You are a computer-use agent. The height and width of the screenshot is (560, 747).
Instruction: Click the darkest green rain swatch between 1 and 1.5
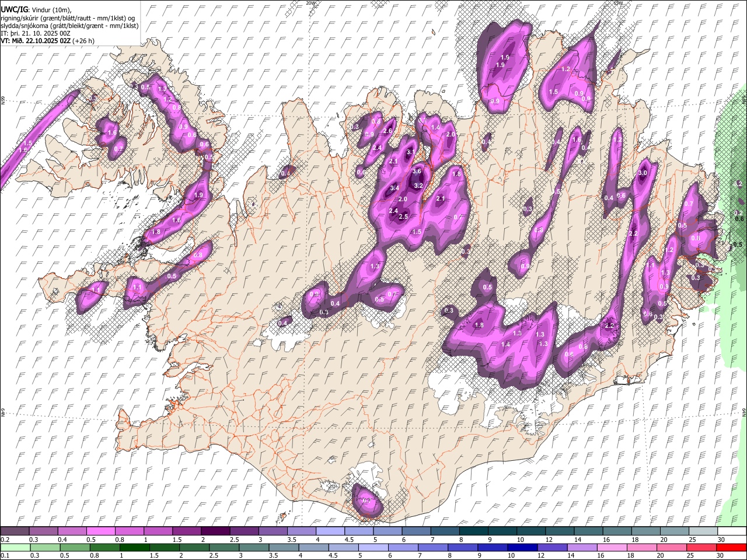pyautogui.click(x=135, y=547)
